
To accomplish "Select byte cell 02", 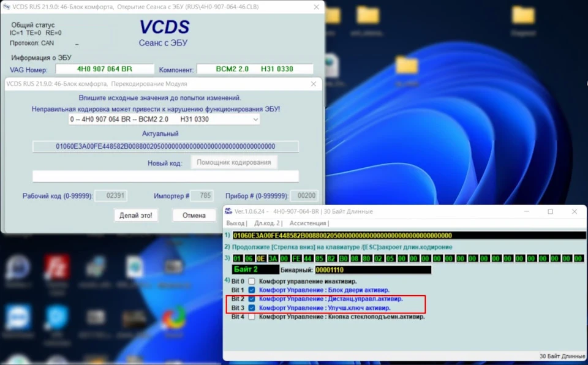I will pos(379,258).
